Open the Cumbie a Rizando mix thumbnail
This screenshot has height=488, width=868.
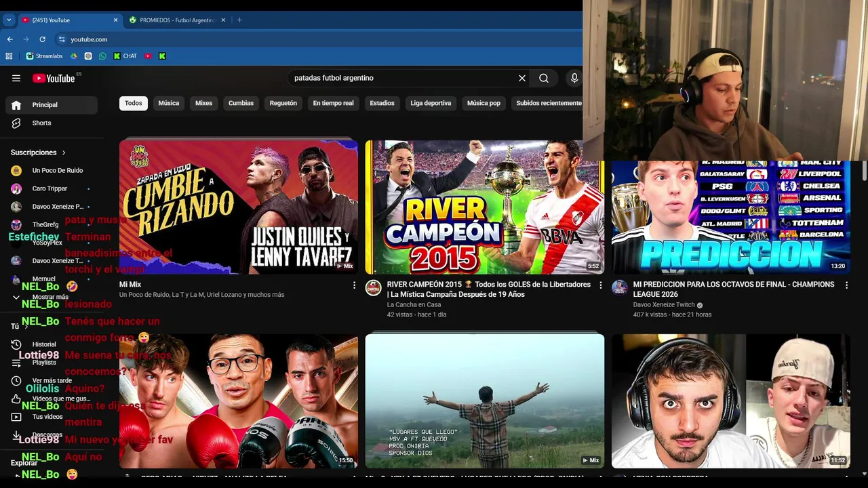[x=239, y=207]
